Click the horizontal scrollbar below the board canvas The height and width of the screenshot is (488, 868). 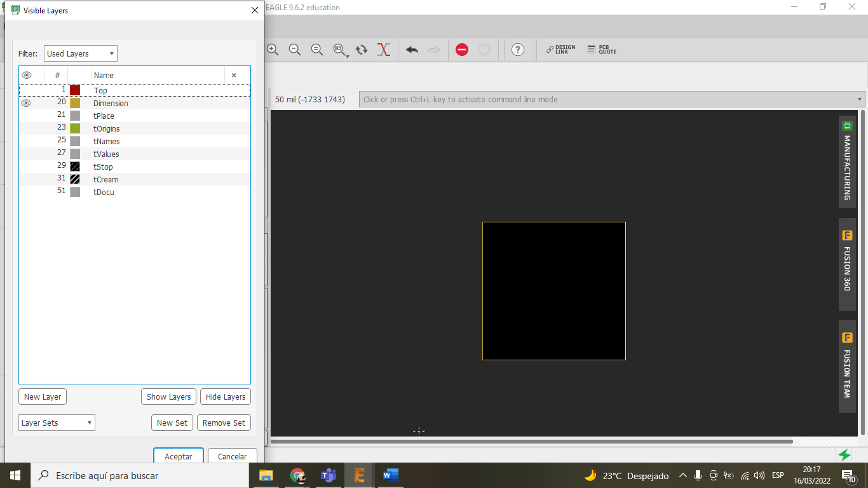pyautogui.click(x=532, y=441)
